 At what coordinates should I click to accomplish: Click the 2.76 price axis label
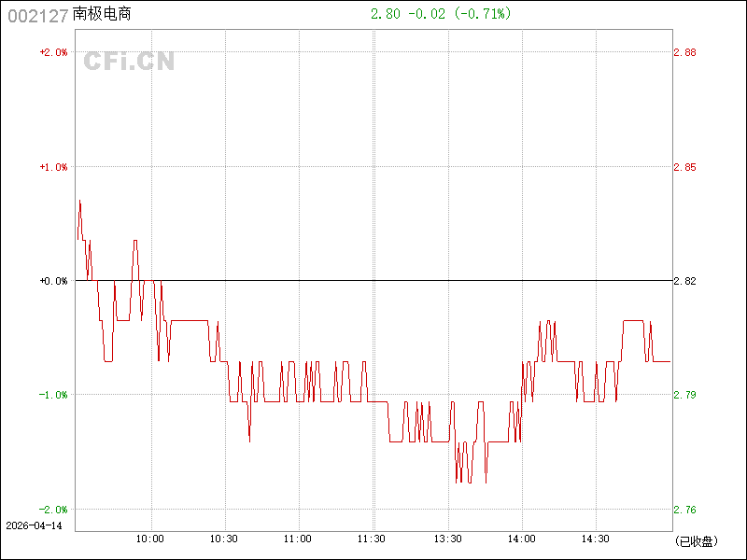[684, 510]
